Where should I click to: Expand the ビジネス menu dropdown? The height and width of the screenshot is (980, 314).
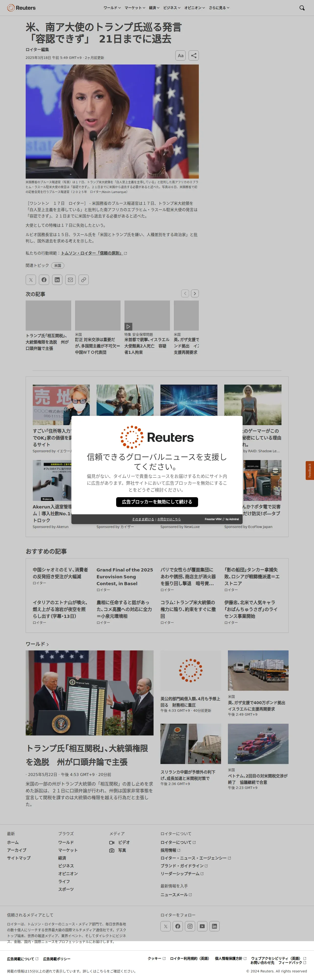(x=172, y=8)
